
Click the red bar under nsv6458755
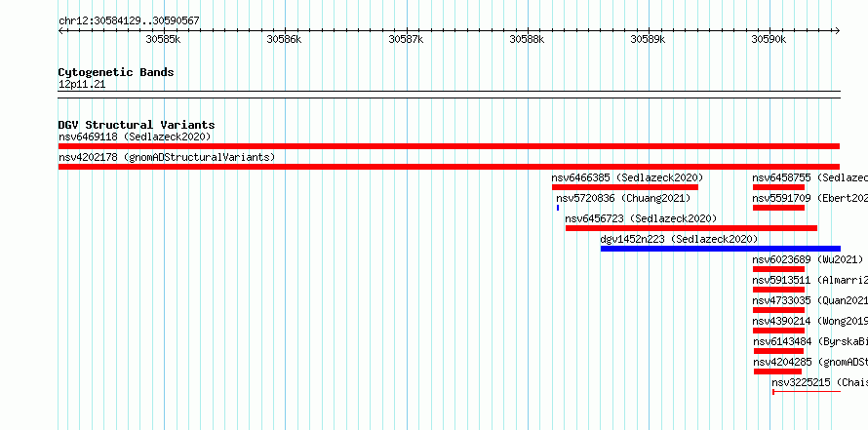click(778, 187)
